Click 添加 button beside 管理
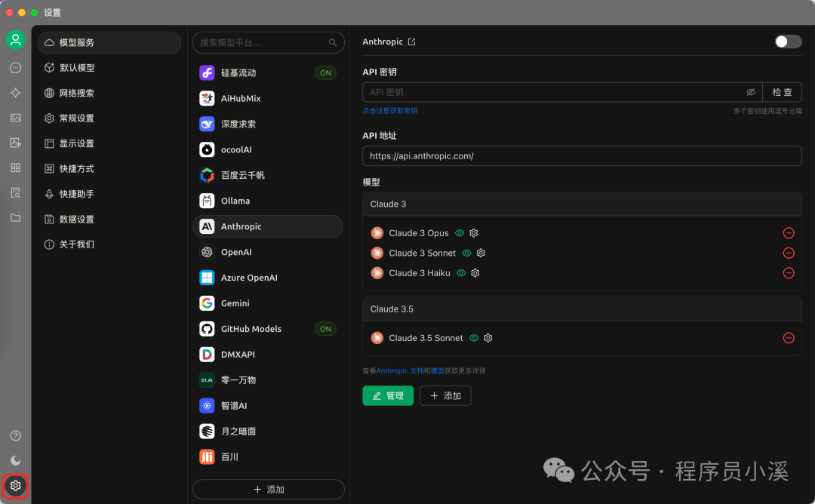This screenshot has width=815, height=504. [445, 395]
